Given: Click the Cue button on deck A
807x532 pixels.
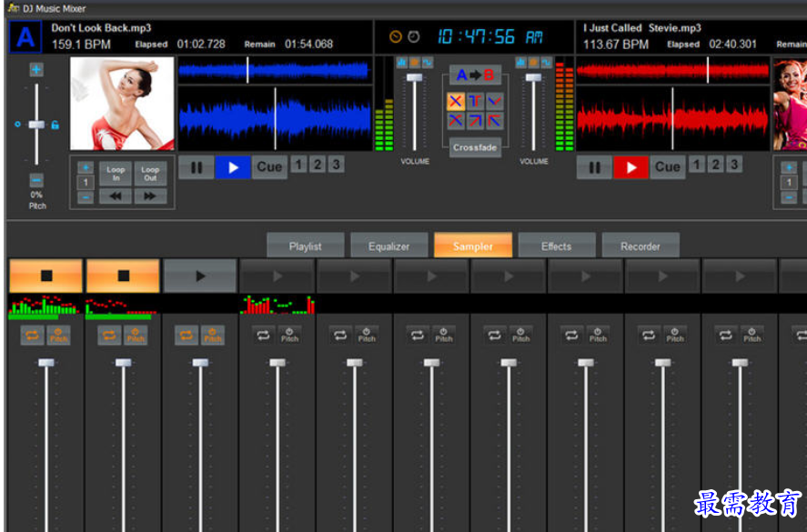Looking at the screenshot, I should click(x=269, y=167).
